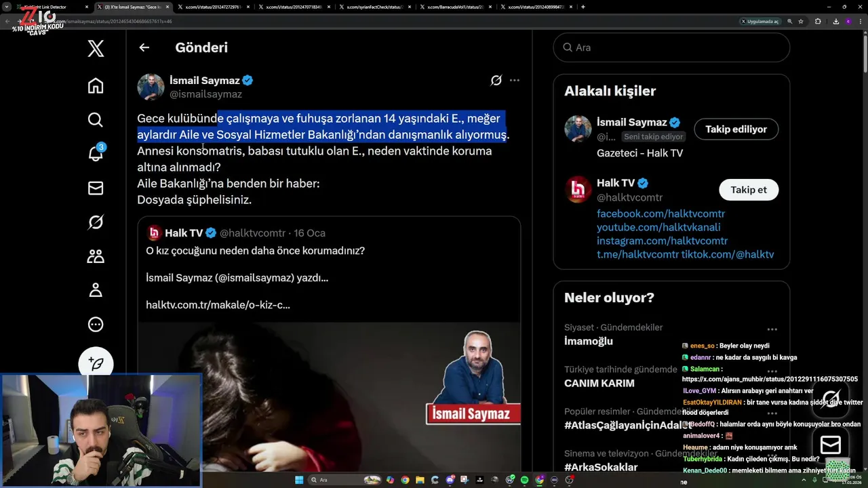Open Chrome three-dot menu
Screen dimensions: 868x488
[861, 21]
